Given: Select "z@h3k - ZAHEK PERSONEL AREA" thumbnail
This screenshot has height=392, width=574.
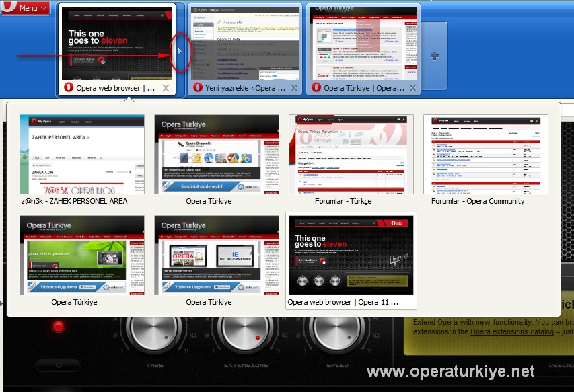Looking at the screenshot, I should click(x=82, y=155).
